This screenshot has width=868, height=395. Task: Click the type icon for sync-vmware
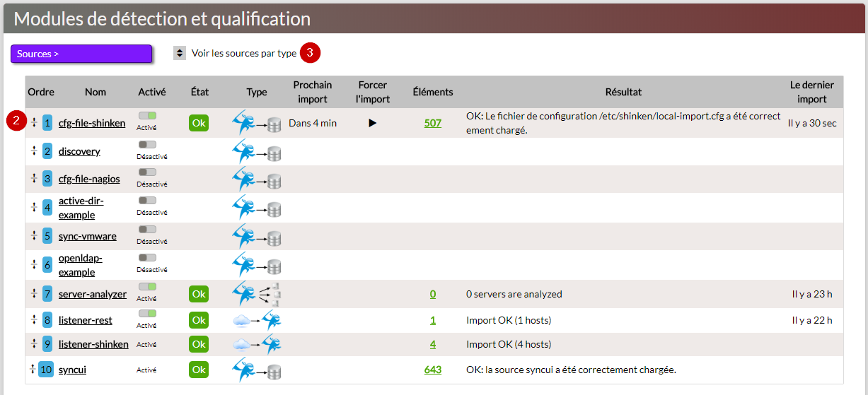click(257, 237)
